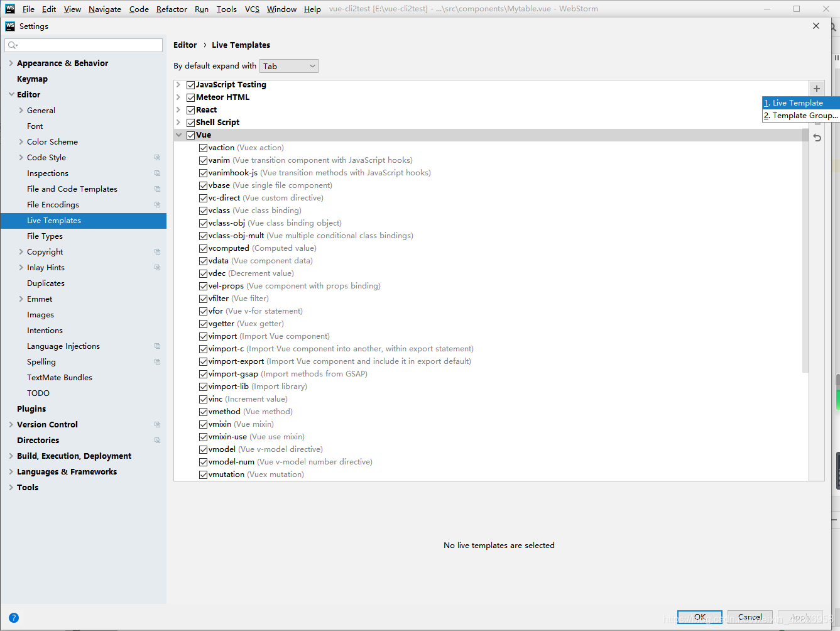Select vmixin-use template row

tap(256, 437)
